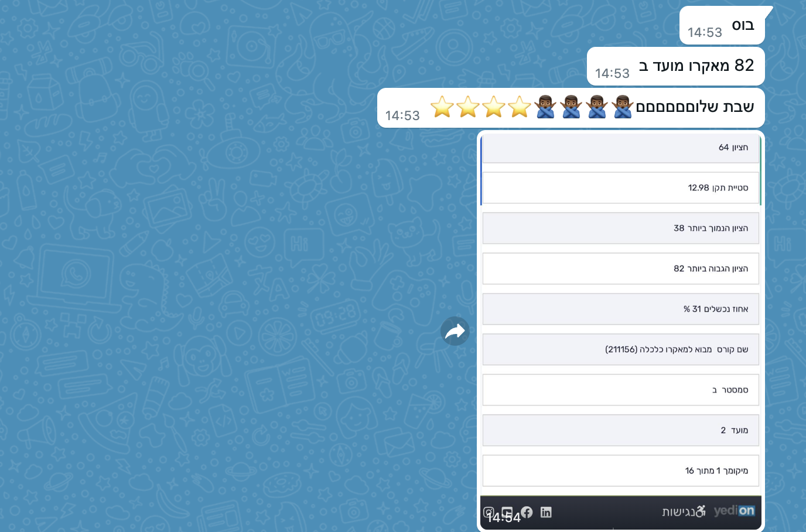Click the forward arrow beside the image
Image resolution: width=806 pixels, height=532 pixels.
pos(455,332)
